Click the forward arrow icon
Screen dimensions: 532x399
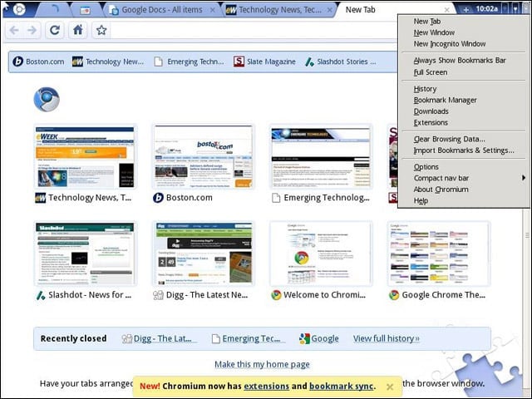point(32,31)
